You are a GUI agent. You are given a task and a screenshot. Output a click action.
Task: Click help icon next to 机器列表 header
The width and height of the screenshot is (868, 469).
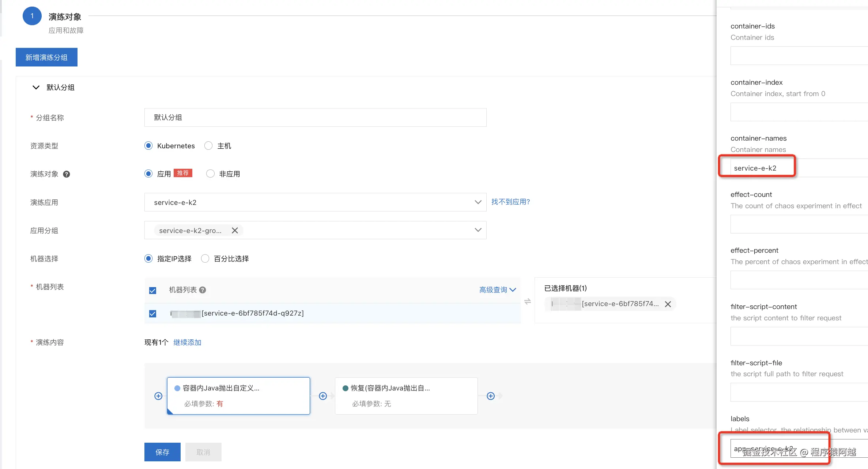203,290
